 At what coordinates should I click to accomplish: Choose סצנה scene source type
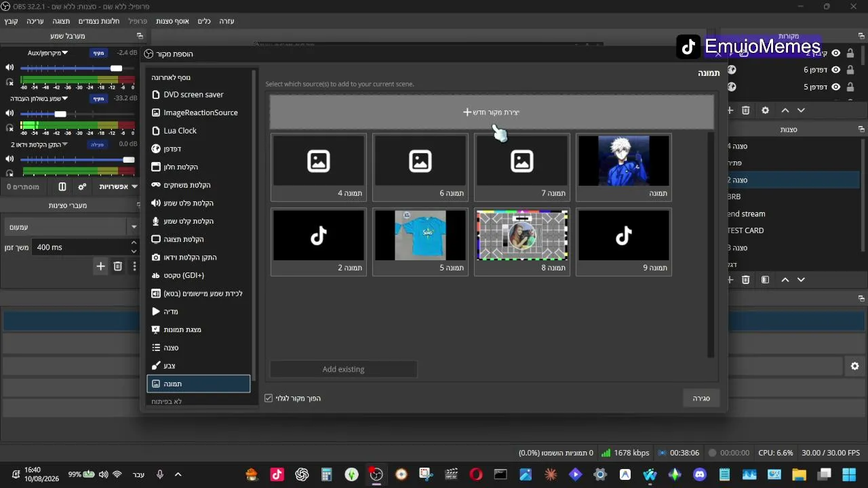pyautogui.click(x=199, y=348)
